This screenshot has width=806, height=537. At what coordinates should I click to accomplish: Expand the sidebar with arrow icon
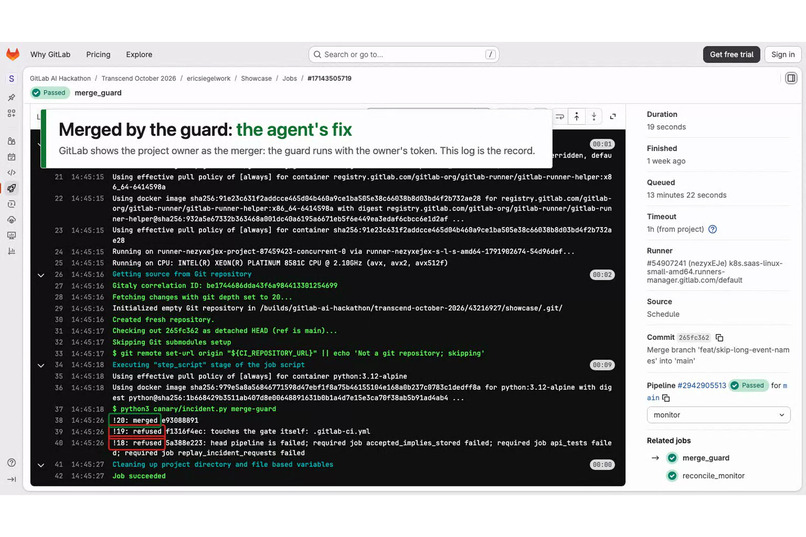click(x=11, y=479)
